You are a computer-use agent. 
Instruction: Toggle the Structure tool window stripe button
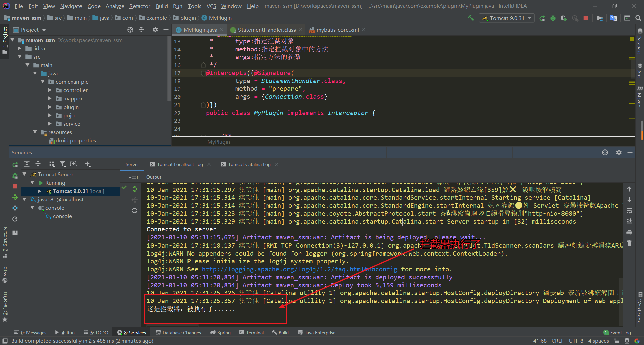5,242
